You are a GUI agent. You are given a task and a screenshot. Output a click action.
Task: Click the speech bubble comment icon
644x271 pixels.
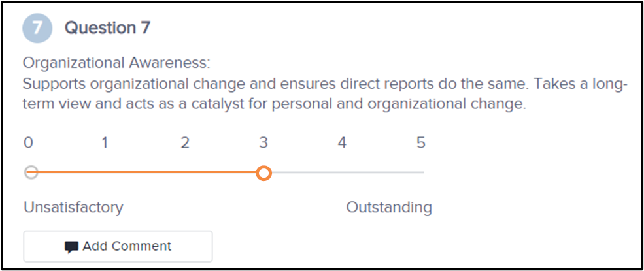(x=71, y=247)
